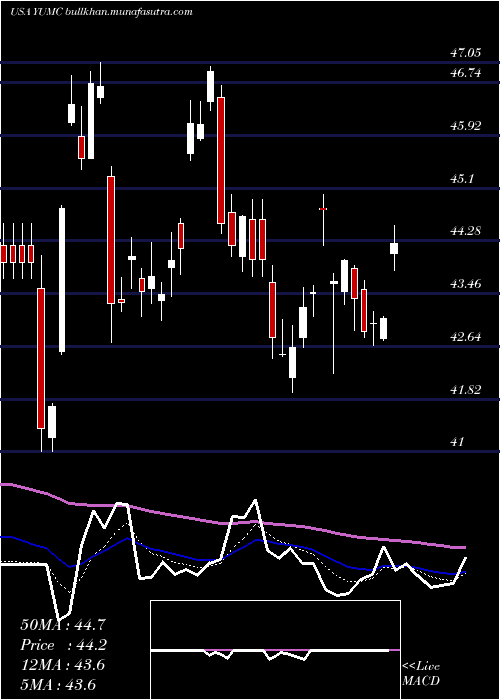Select the 41 price level label
The height and width of the screenshot is (700, 500).
[457, 442]
